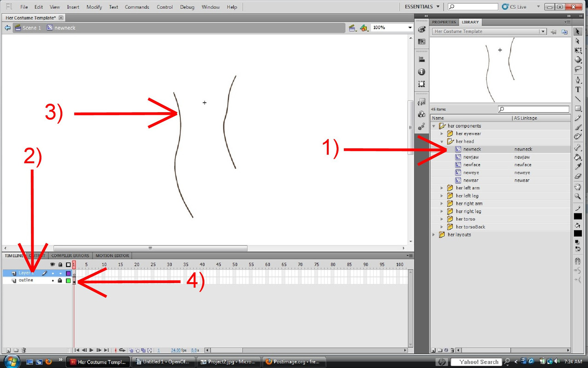Toggle visibility dot of outline layer
588x368 pixels.
pyautogui.click(x=52, y=281)
